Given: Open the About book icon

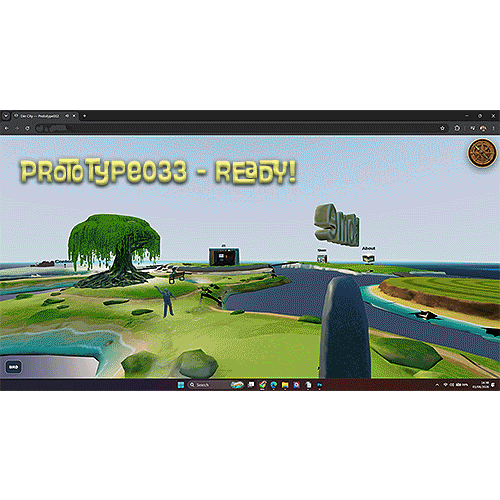Looking at the screenshot, I should coord(369,258).
